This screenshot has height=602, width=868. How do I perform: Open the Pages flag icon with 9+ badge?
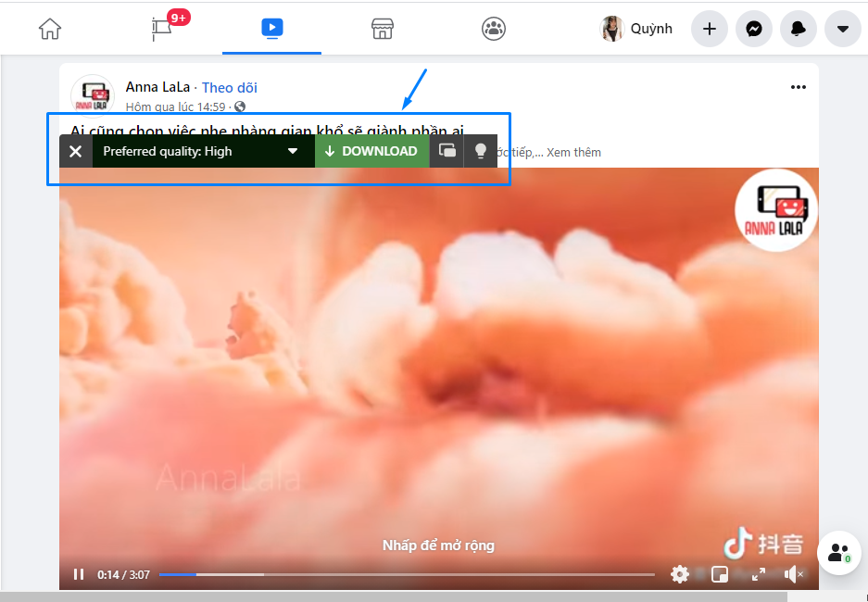point(160,29)
